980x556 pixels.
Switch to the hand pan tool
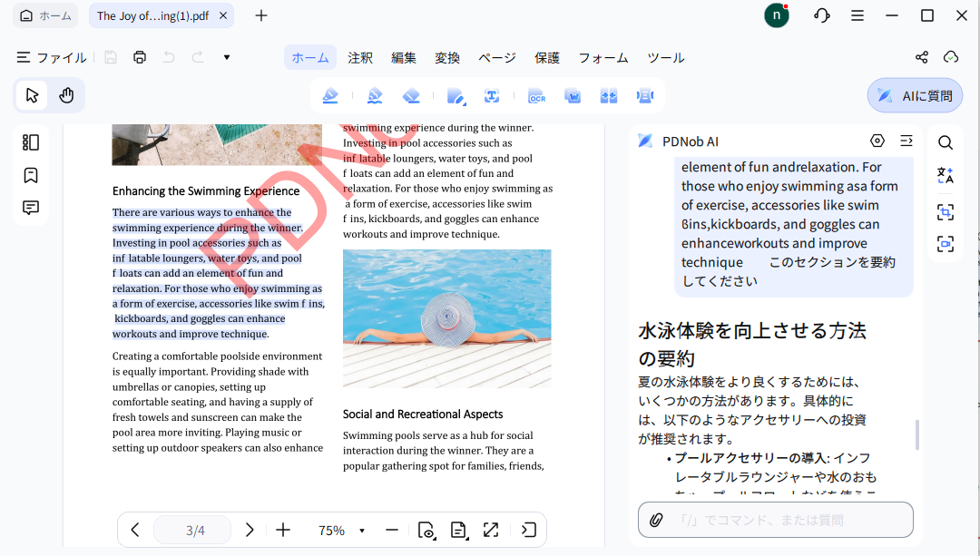tap(66, 95)
